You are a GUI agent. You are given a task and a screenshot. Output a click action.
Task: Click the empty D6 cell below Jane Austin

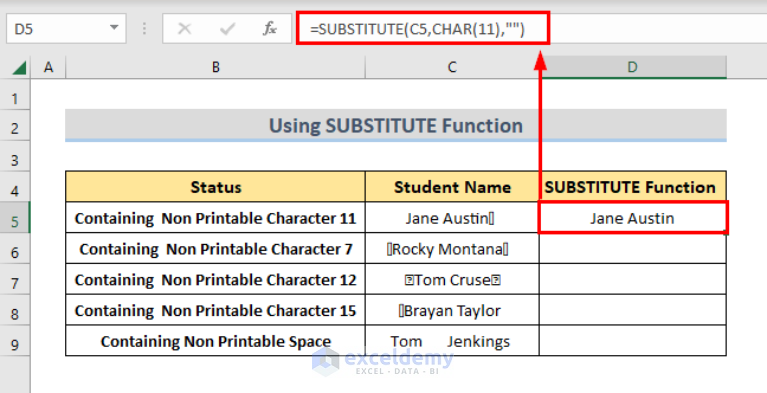pyautogui.click(x=632, y=249)
